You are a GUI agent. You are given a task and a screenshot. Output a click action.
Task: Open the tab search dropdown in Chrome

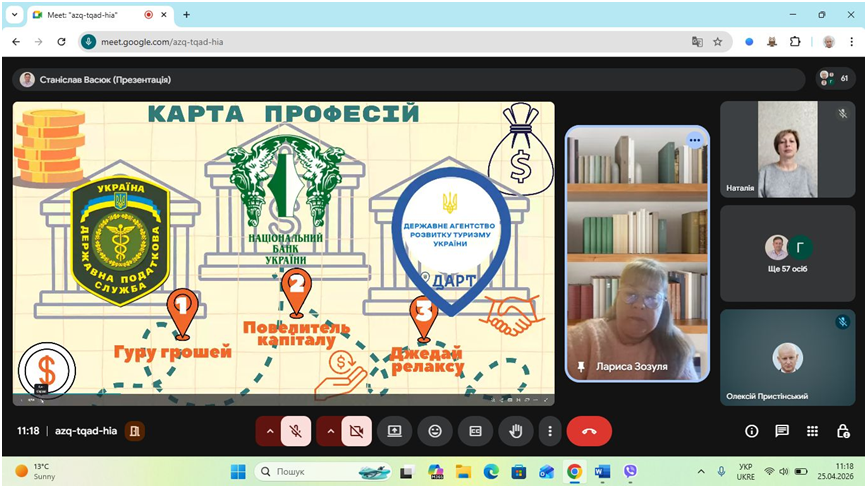point(14,15)
